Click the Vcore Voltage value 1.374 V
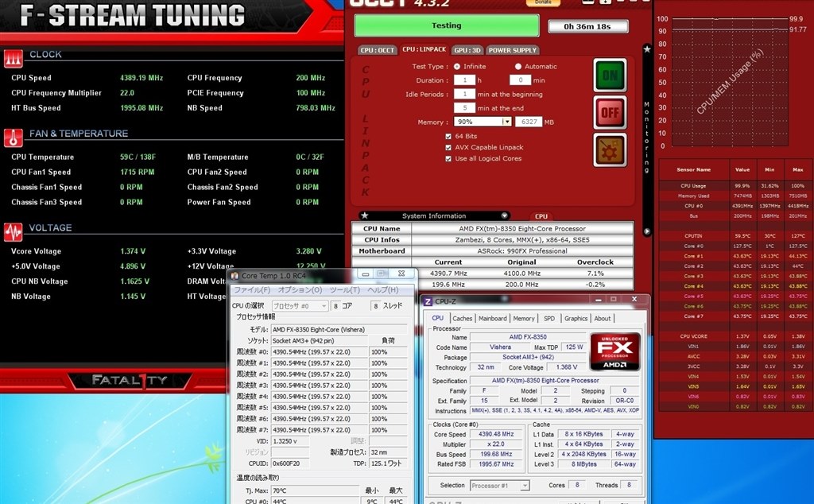 (x=133, y=251)
